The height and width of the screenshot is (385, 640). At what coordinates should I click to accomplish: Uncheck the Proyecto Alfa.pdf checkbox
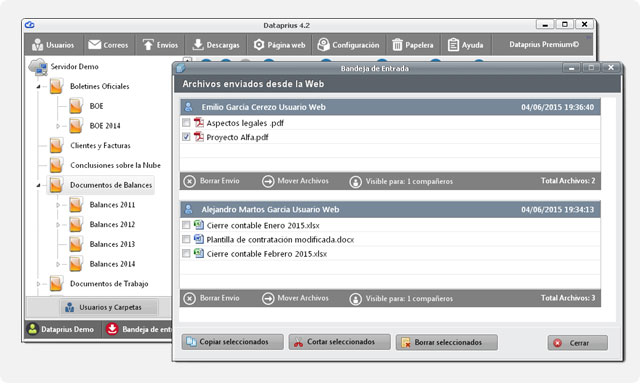186,137
